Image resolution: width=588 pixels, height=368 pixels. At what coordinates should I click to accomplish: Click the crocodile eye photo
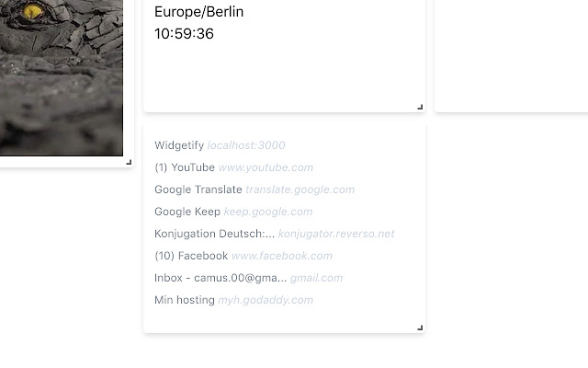pyautogui.click(x=62, y=77)
